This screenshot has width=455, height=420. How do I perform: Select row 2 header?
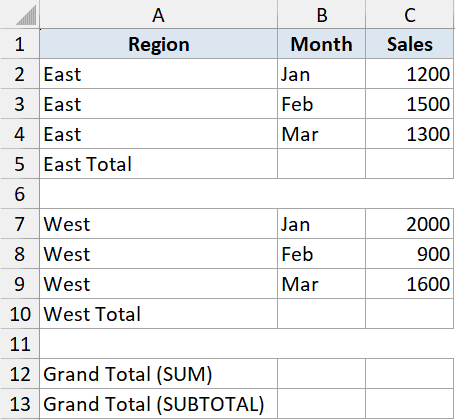coord(20,74)
